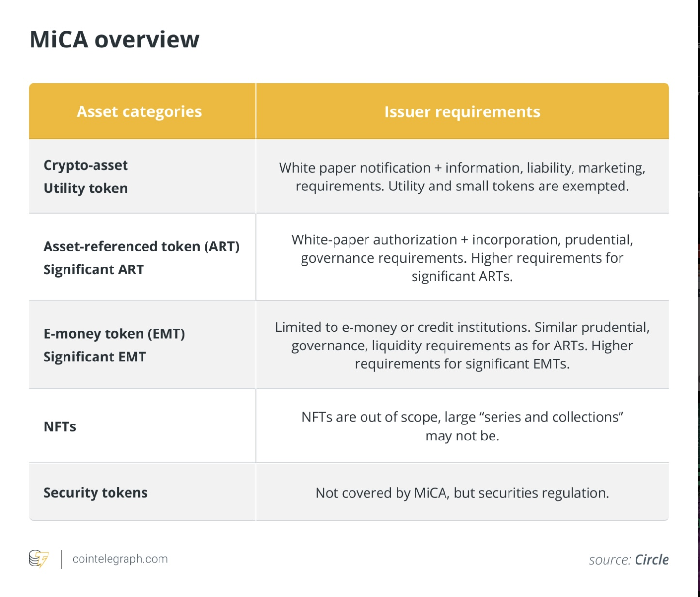Select the e-money or credit institutions description
The height and width of the screenshot is (597, 700).
click(462, 346)
